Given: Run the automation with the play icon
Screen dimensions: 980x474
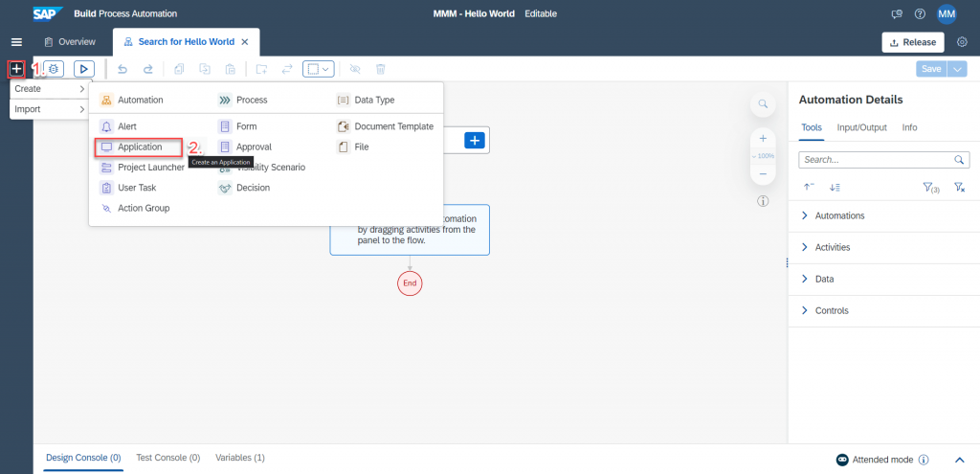Looking at the screenshot, I should tap(84, 69).
